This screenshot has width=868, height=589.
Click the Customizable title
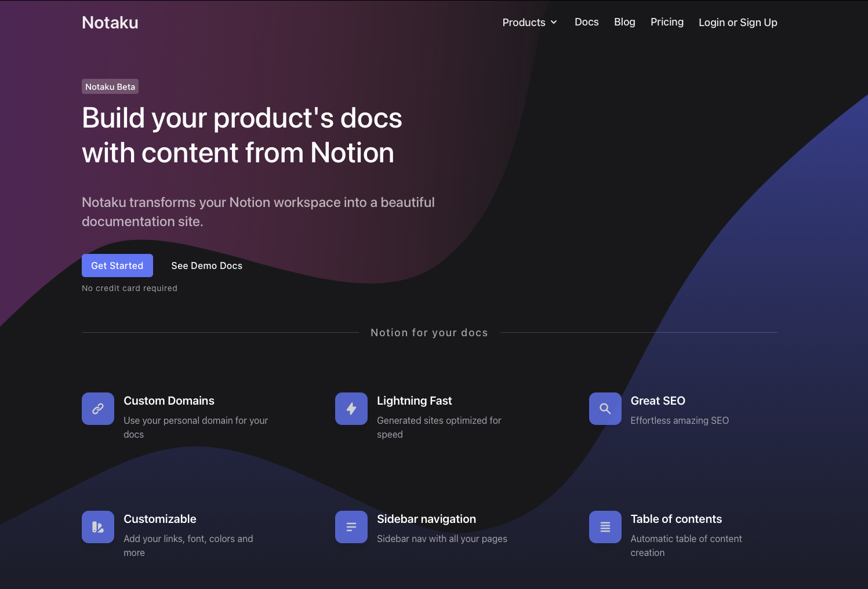tap(159, 519)
